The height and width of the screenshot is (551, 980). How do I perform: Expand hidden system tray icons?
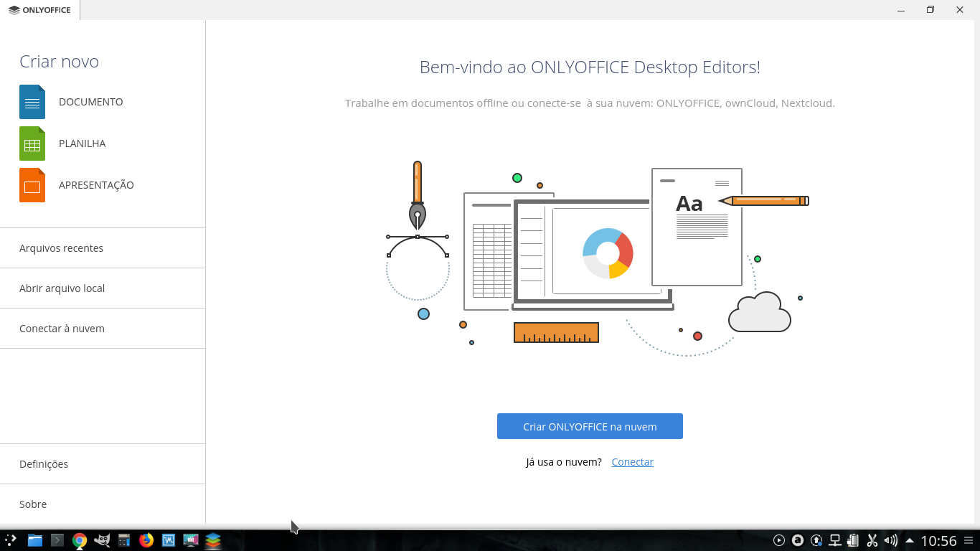(x=910, y=540)
